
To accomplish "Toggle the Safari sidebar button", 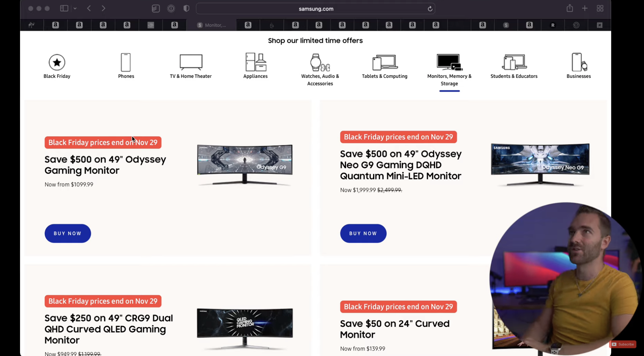I will click(x=64, y=8).
